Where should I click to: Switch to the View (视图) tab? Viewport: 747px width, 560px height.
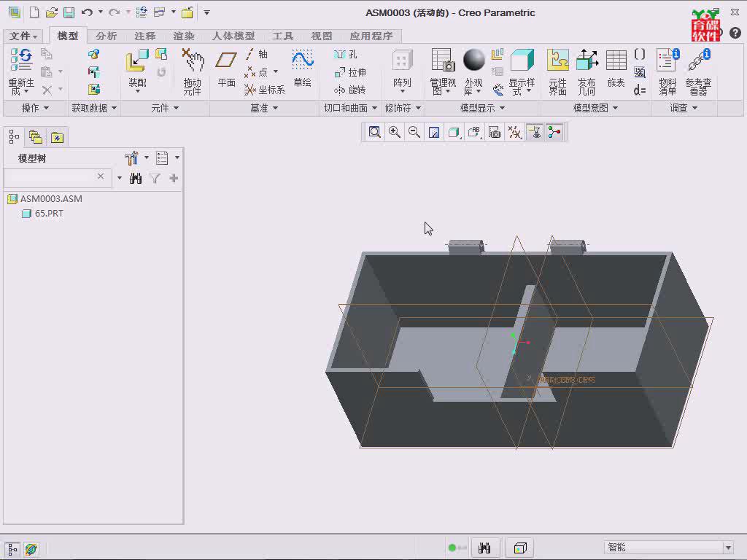322,36
